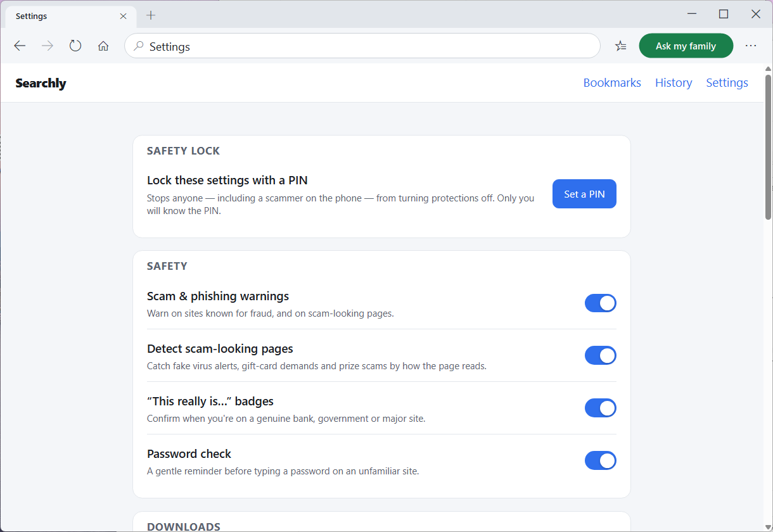Click "Lock these settings with a PIN" text

(227, 180)
